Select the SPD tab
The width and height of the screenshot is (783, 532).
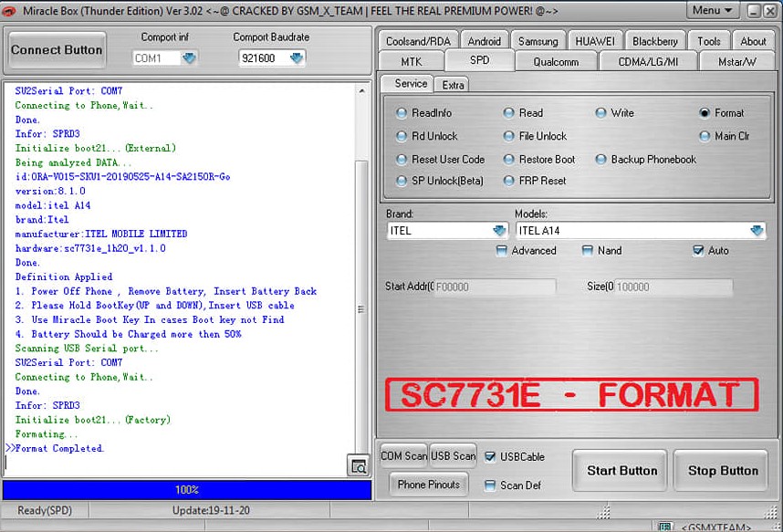coord(479,60)
